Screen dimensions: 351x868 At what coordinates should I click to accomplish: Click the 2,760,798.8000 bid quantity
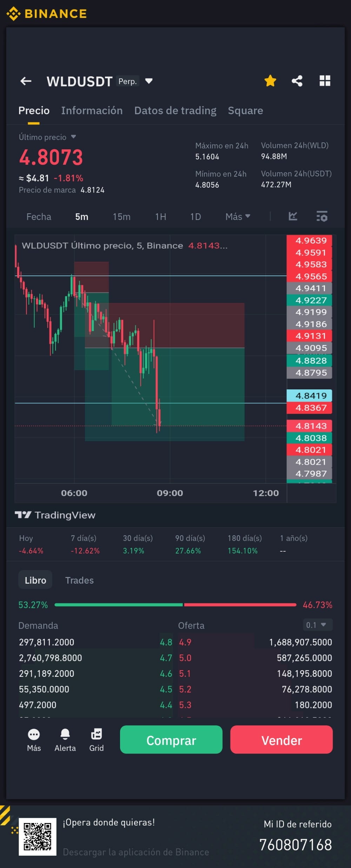pyautogui.click(x=50, y=658)
